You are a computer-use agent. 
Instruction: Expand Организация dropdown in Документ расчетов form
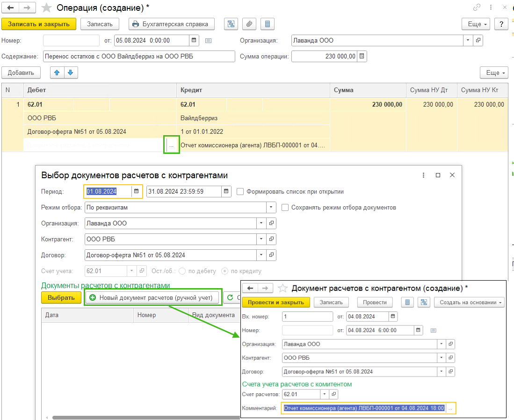(x=442, y=344)
